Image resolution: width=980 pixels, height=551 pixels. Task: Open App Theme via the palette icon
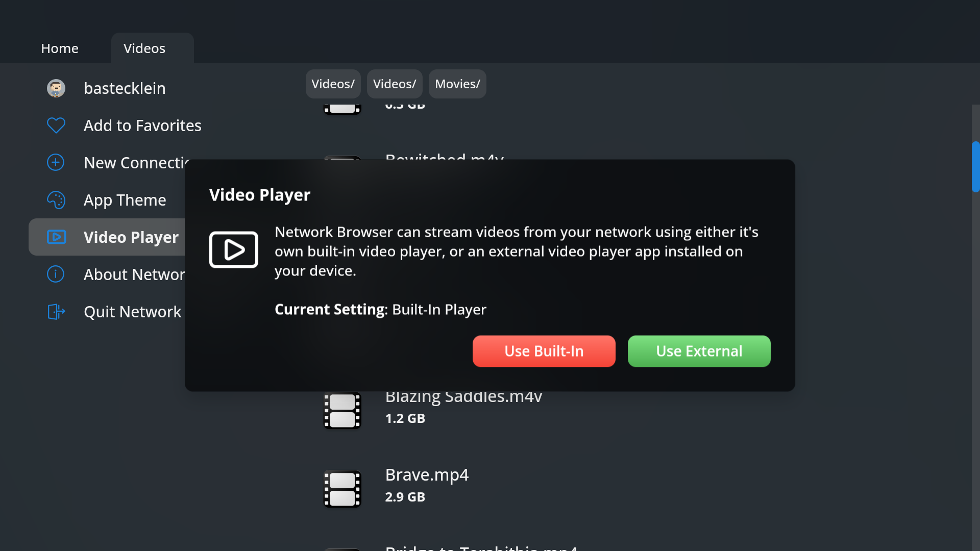[56, 199]
